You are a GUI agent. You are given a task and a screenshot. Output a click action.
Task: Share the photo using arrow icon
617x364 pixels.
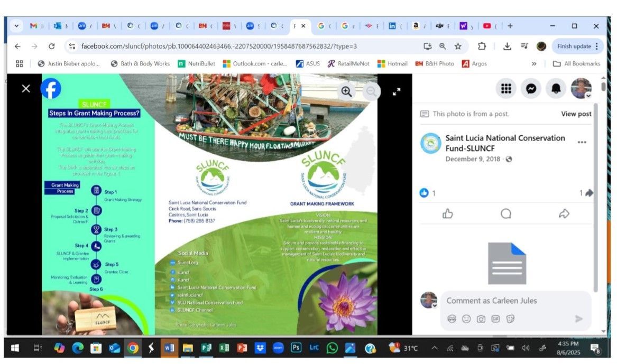pyautogui.click(x=564, y=214)
